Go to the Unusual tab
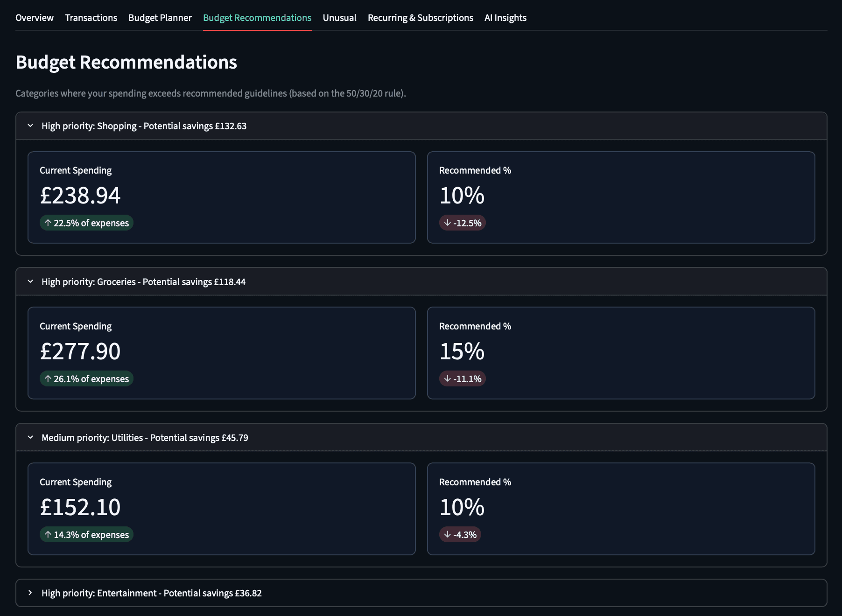This screenshot has height=616, width=842. pos(339,18)
